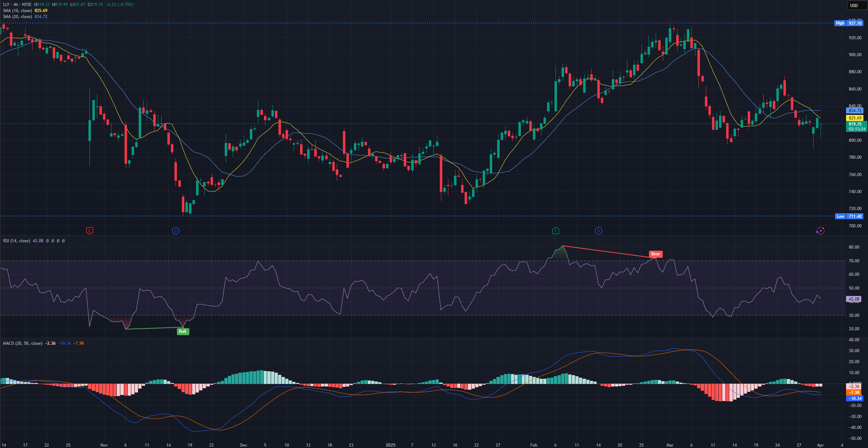Select the MACD (20, 50, close) legend
Viewport: 868px width, 448px height.
pos(23,343)
